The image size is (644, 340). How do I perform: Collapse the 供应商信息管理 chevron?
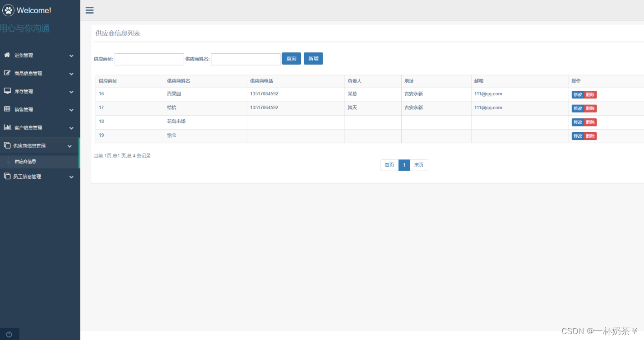pyautogui.click(x=69, y=146)
